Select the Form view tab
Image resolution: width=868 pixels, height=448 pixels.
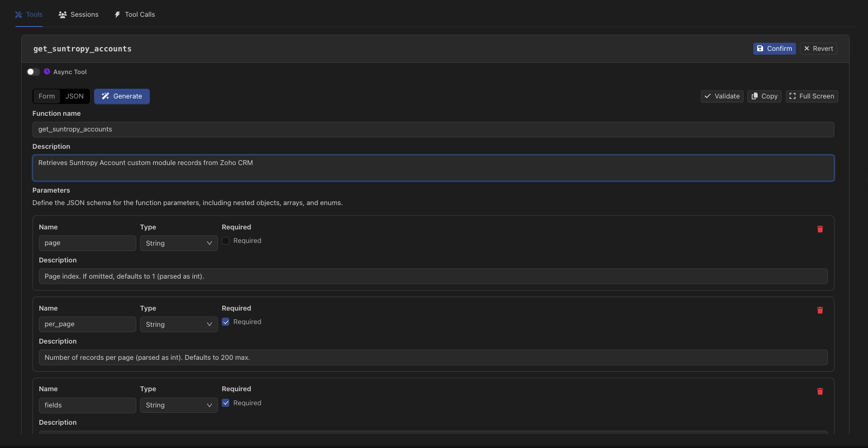tap(47, 96)
